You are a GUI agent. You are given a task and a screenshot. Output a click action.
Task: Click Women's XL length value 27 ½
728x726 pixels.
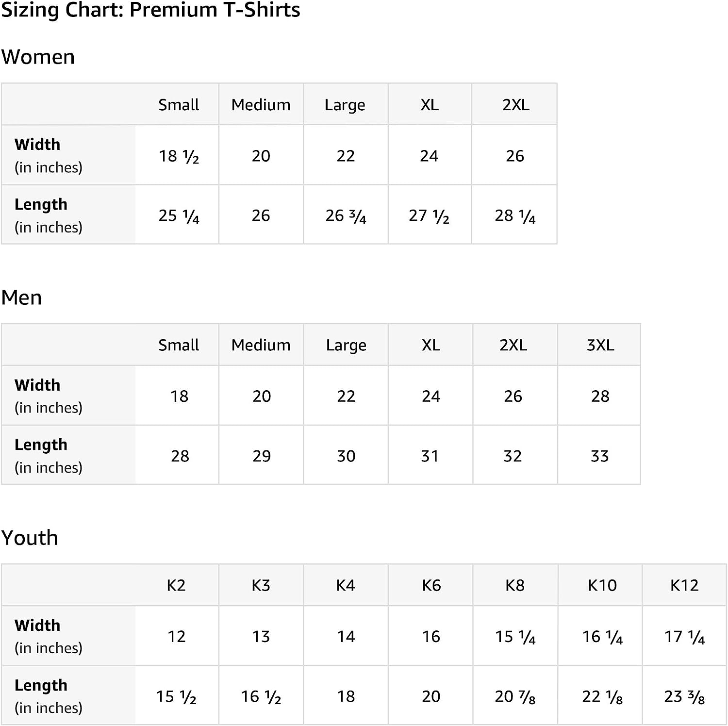pos(429,215)
